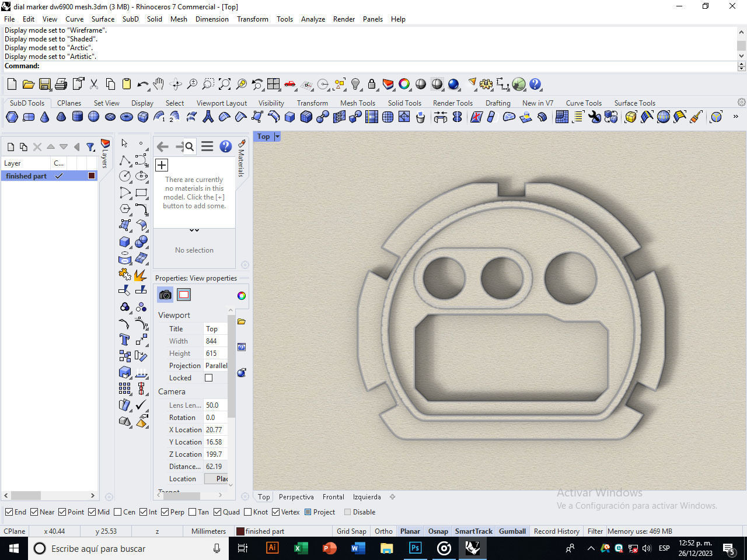Select the Circle tool in left toolbar
The width and height of the screenshot is (747, 560).
coord(125,176)
